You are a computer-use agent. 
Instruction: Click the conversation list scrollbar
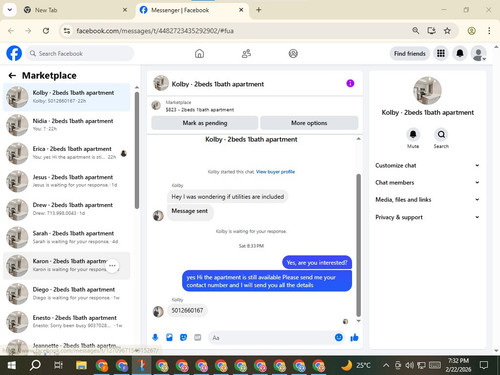(137, 150)
